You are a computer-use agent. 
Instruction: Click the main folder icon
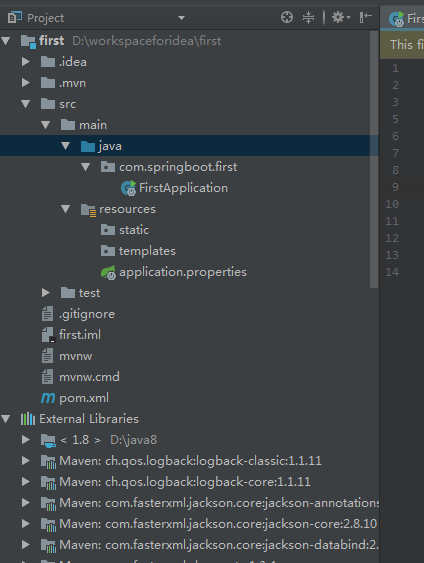pos(68,125)
